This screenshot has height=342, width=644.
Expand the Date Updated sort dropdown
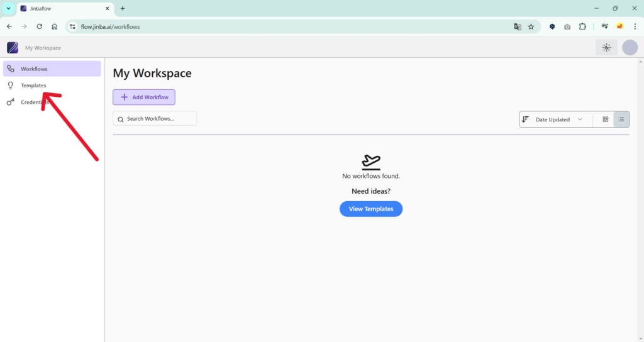pyautogui.click(x=558, y=119)
